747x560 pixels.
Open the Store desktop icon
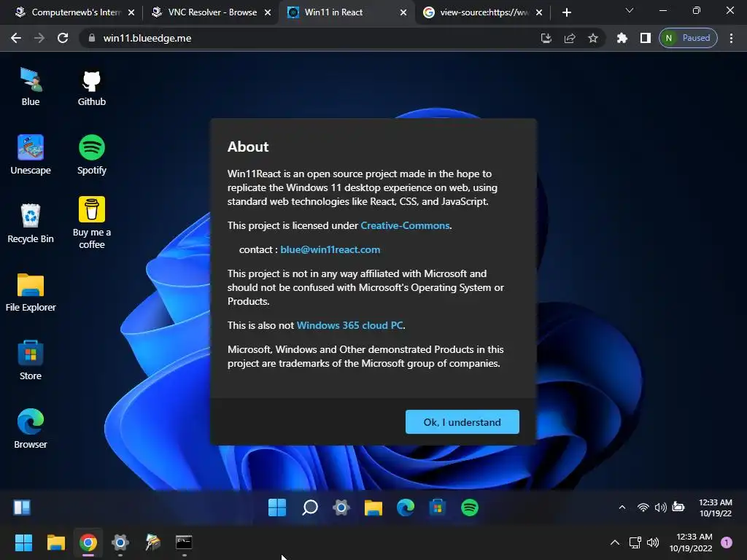31,361
